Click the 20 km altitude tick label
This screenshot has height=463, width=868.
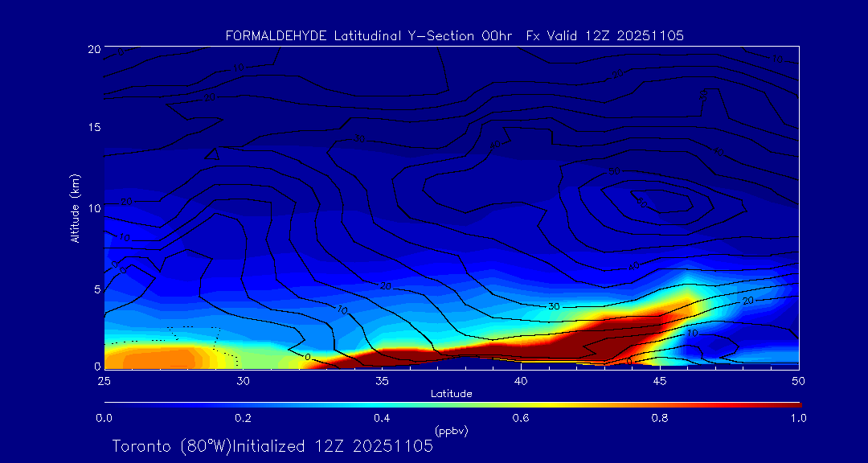coord(93,48)
